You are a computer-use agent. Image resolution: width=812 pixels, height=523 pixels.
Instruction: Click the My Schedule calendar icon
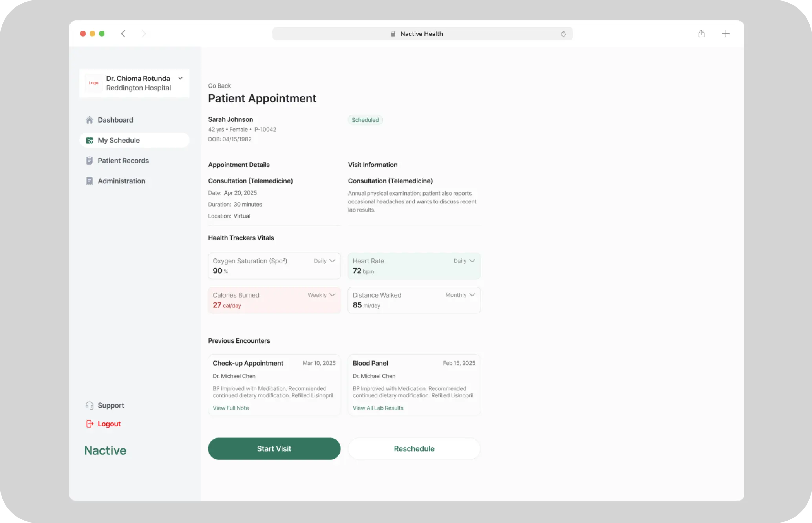[90, 140]
